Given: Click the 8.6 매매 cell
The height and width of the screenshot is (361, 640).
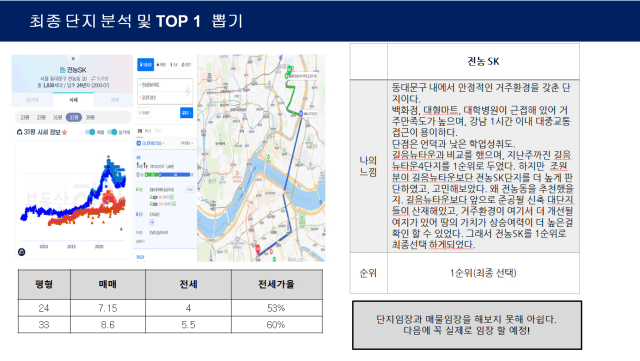Looking at the screenshot, I should click(x=108, y=325).
